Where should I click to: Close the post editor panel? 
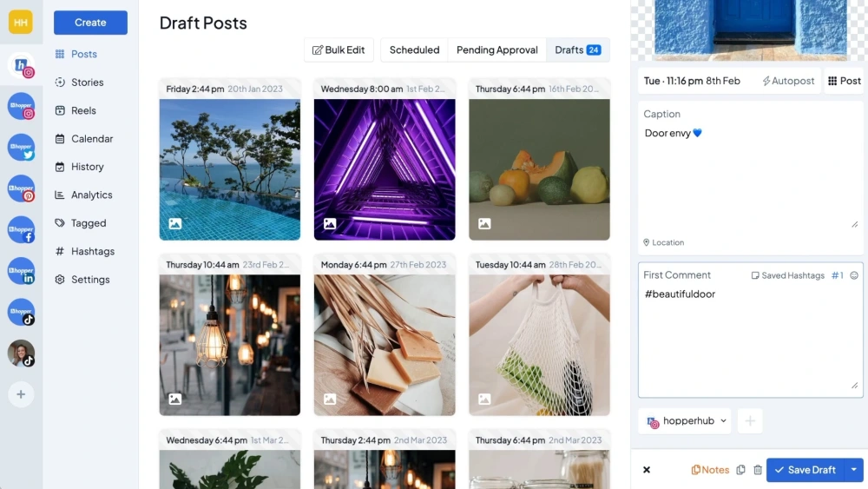pyautogui.click(x=647, y=470)
